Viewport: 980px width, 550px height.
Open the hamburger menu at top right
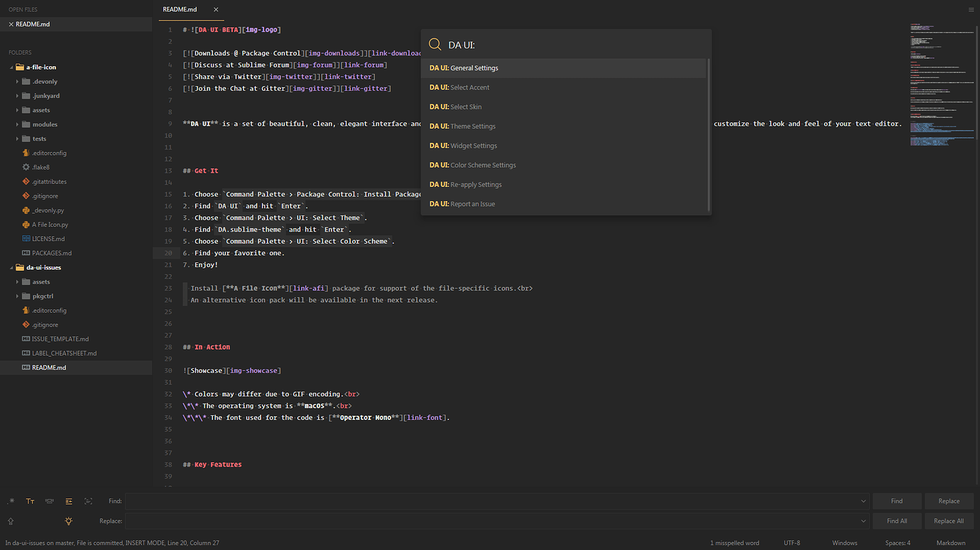click(x=971, y=10)
